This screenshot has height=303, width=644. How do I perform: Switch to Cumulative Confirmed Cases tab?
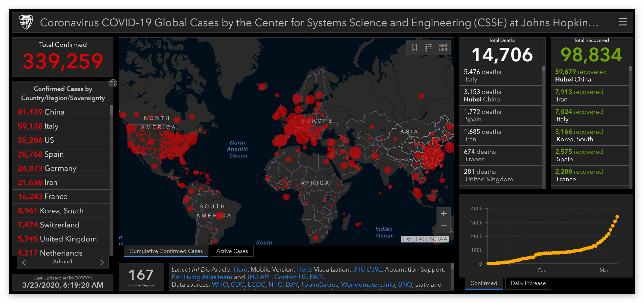coord(166,251)
